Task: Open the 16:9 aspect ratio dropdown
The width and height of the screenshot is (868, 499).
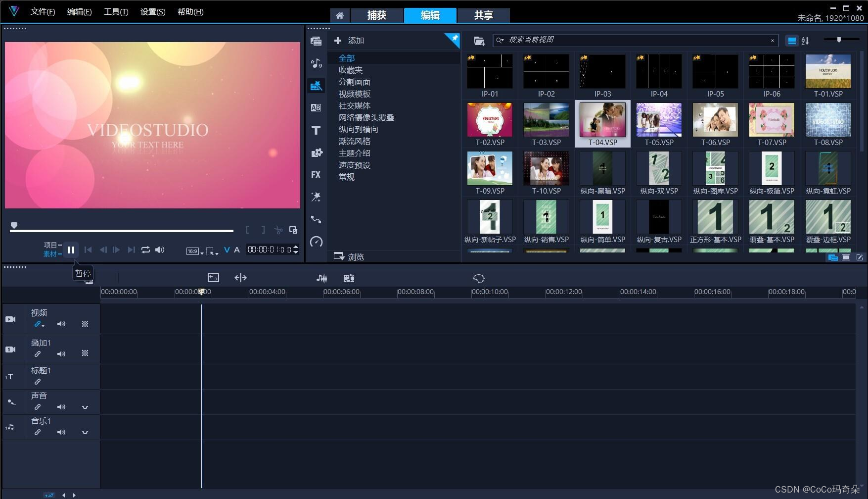Action: (195, 251)
